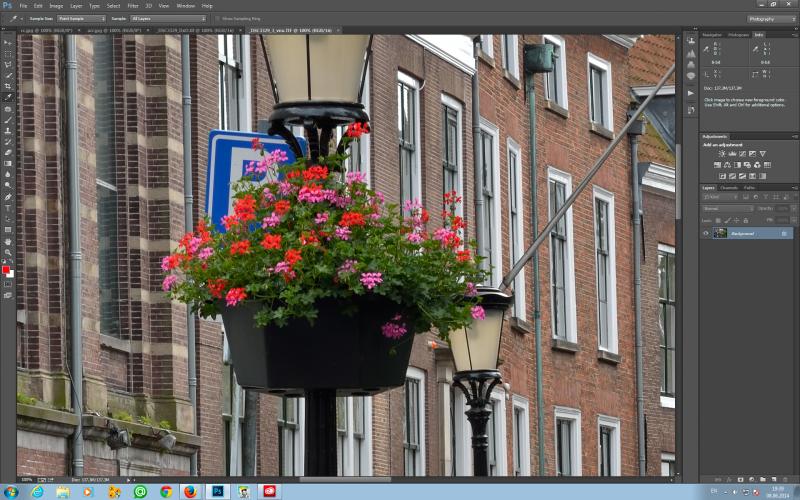800x500 pixels.
Task: Select the Hand tool
Action: click(8, 241)
